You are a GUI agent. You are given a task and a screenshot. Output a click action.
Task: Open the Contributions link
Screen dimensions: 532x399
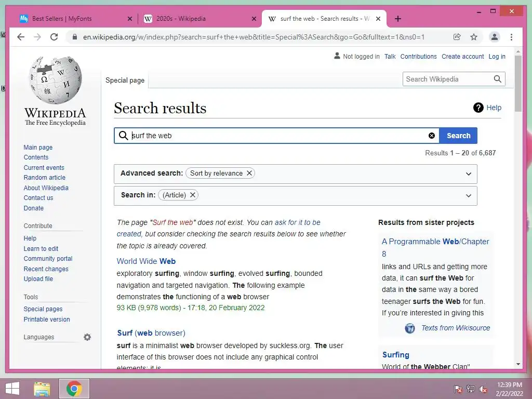(x=418, y=57)
